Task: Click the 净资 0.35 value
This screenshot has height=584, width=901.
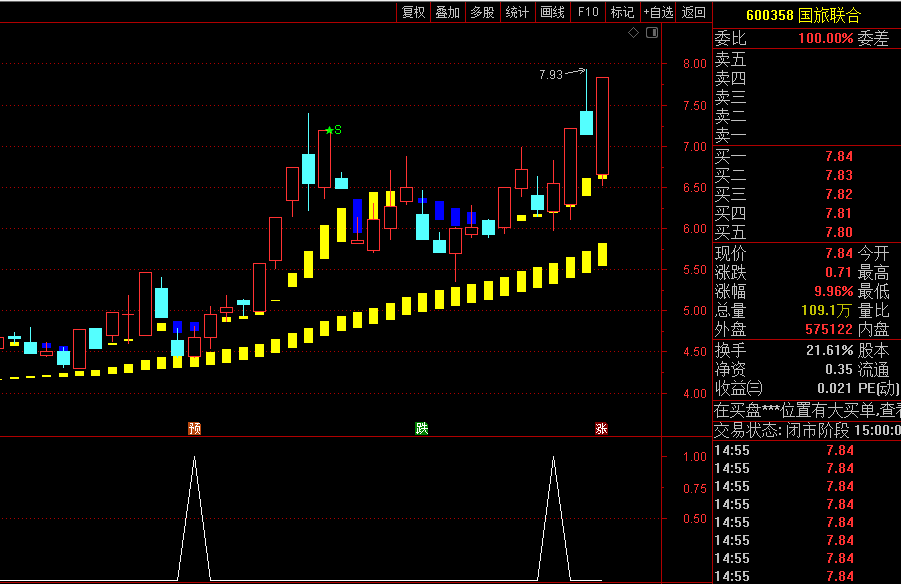Action: pyautogui.click(x=839, y=369)
